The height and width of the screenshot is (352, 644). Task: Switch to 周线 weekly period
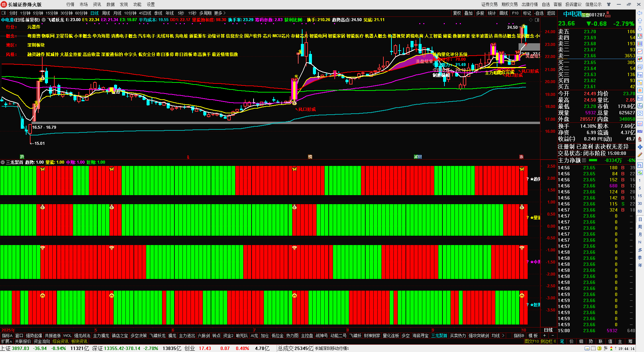point(106,13)
